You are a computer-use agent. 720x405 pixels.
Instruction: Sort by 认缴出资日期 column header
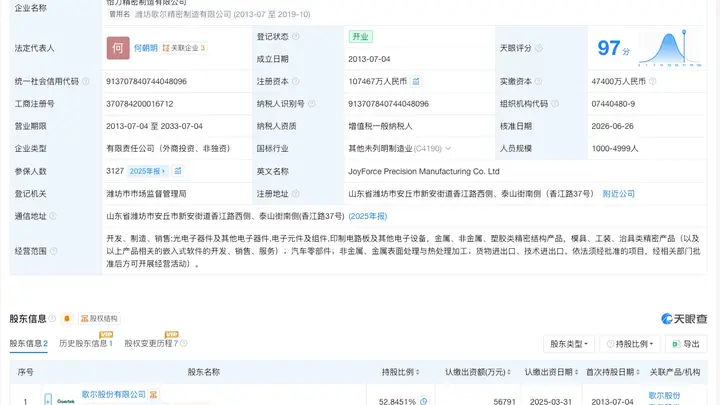(x=551, y=372)
